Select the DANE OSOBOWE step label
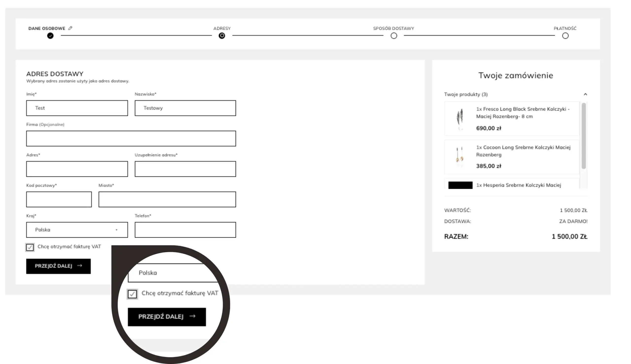 pyautogui.click(x=47, y=28)
